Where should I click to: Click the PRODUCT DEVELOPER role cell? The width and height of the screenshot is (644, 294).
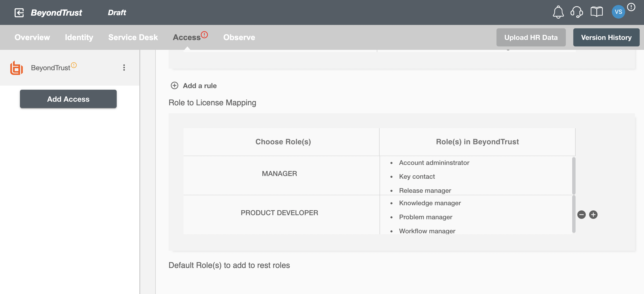(281, 214)
